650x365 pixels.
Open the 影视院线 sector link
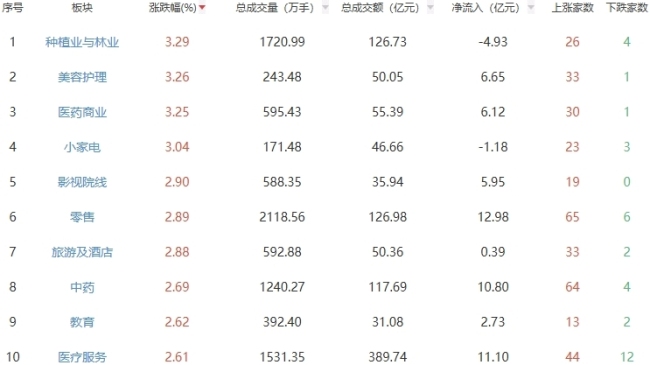[82, 182]
